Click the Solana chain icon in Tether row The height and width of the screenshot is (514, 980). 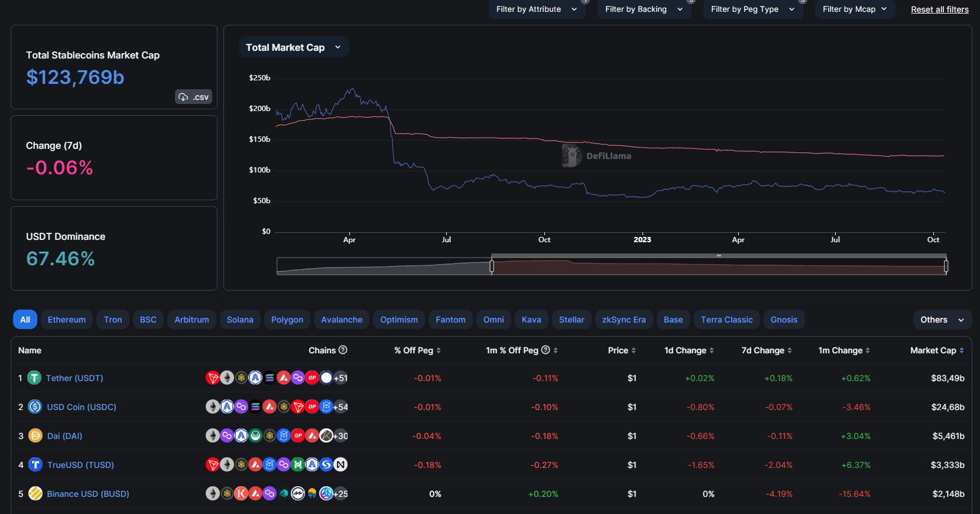[270, 378]
